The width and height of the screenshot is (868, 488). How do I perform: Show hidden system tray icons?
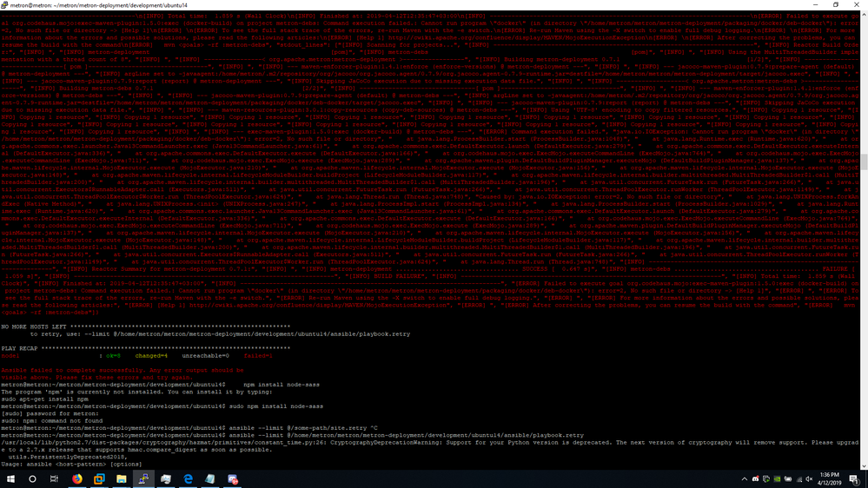(x=745, y=479)
